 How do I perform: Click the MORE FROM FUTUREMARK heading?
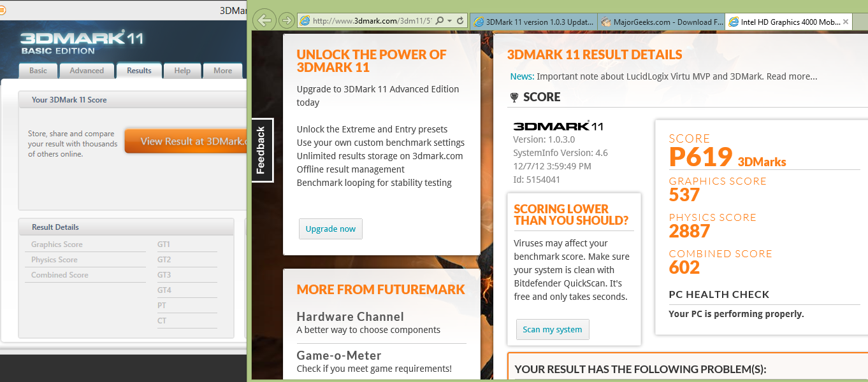[381, 290]
